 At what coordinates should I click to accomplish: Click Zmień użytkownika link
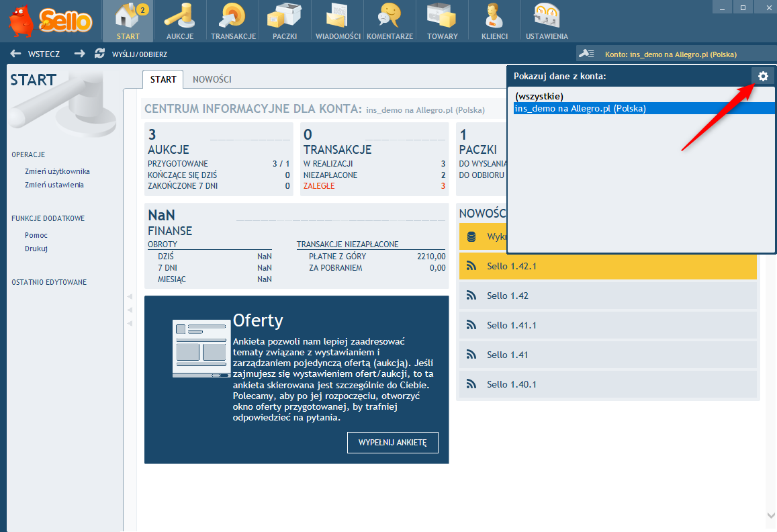coord(58,171)
